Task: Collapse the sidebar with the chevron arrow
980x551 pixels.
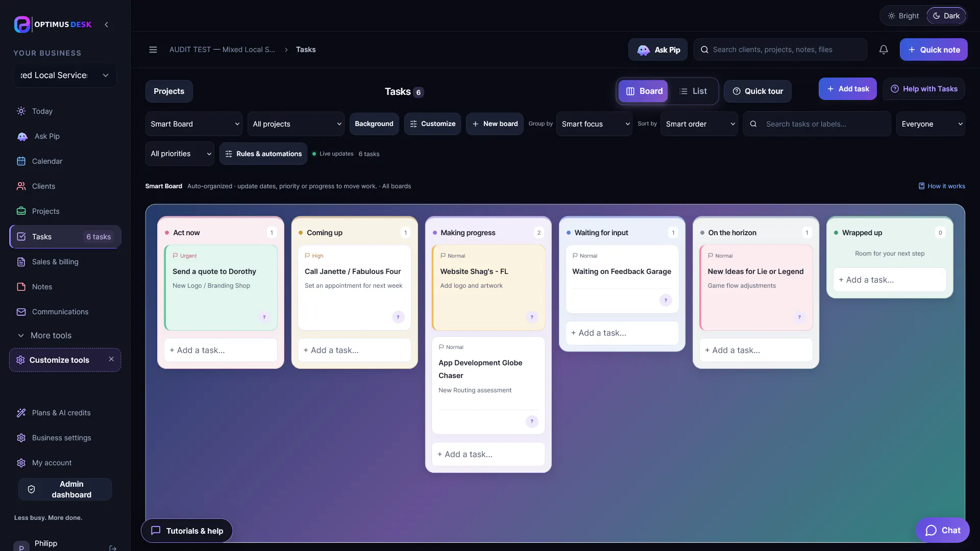Action: point(106,24)
